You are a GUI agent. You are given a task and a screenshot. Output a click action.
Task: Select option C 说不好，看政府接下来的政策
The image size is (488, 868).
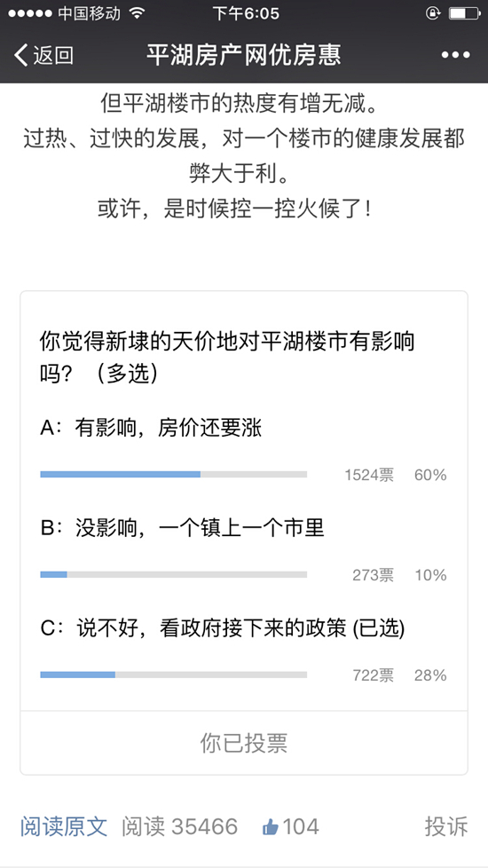223,628
